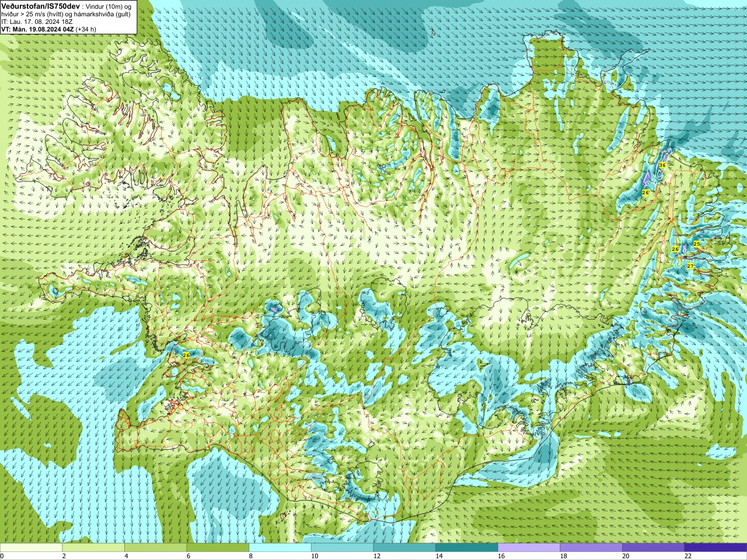
Task: Select the 20–22 m/s violet swatch
Action: pos(654,548)
